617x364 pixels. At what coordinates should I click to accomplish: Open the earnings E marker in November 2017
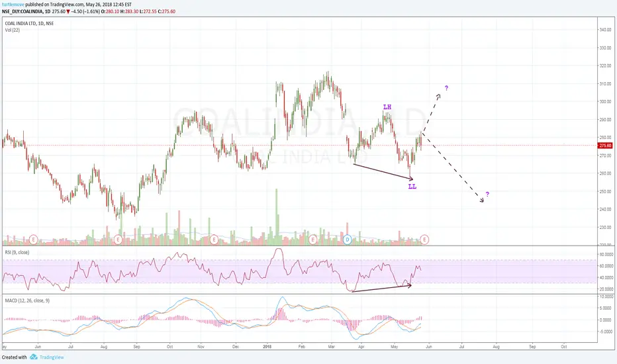(x=214, y=239)
